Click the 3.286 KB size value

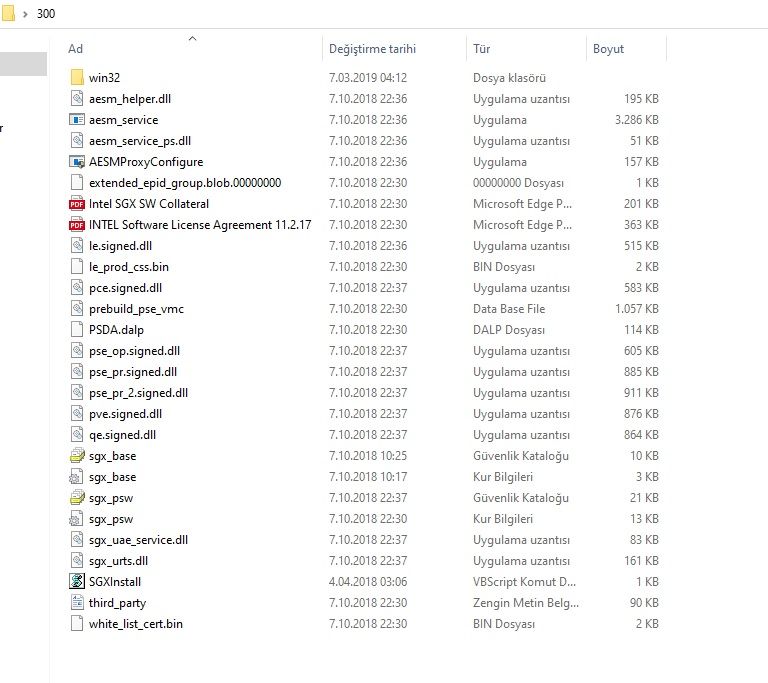pos(637,120)
